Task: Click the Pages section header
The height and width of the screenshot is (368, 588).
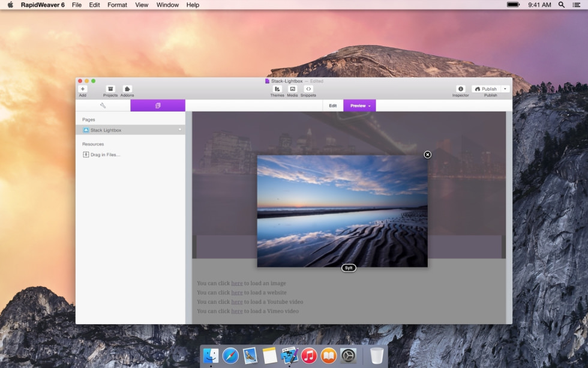Action: (89, 119)
